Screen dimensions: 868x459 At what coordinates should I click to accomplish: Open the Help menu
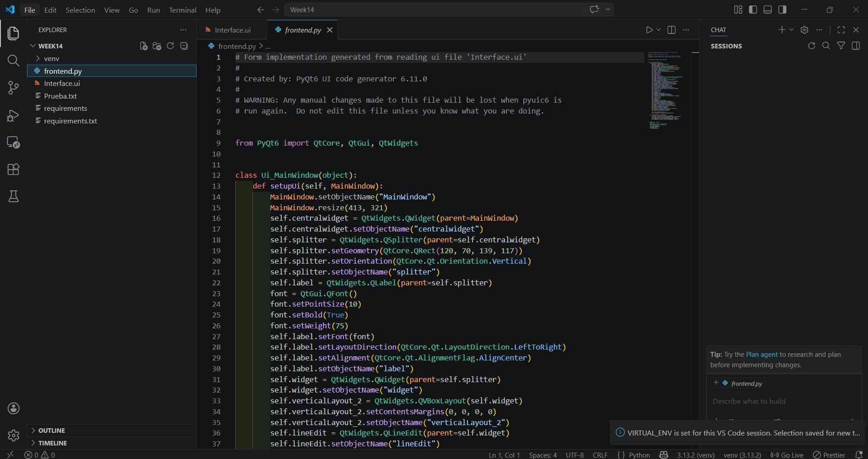[213, 10]
